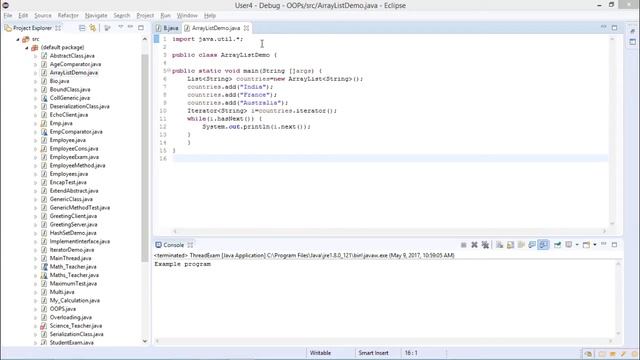Close the Project Explorer tab
The width and height of the screenshot is (640, 360).
(x=58, y=28)
